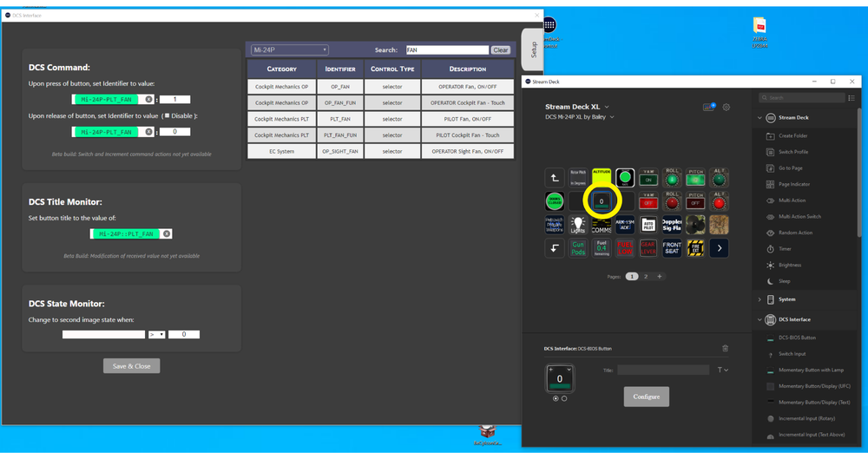Viewport: 868px width, 459px height.
Task: Select the Switch Profile action
Action: pos(792,152)
